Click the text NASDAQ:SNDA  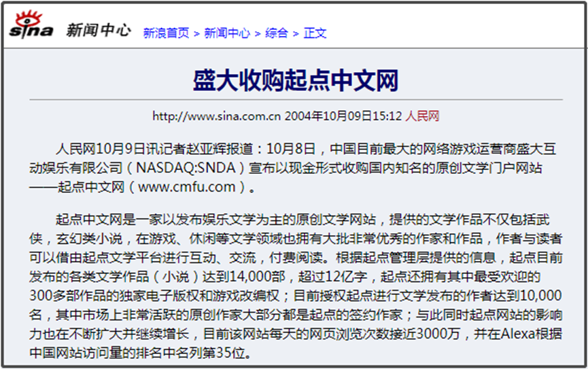point(186,168)
